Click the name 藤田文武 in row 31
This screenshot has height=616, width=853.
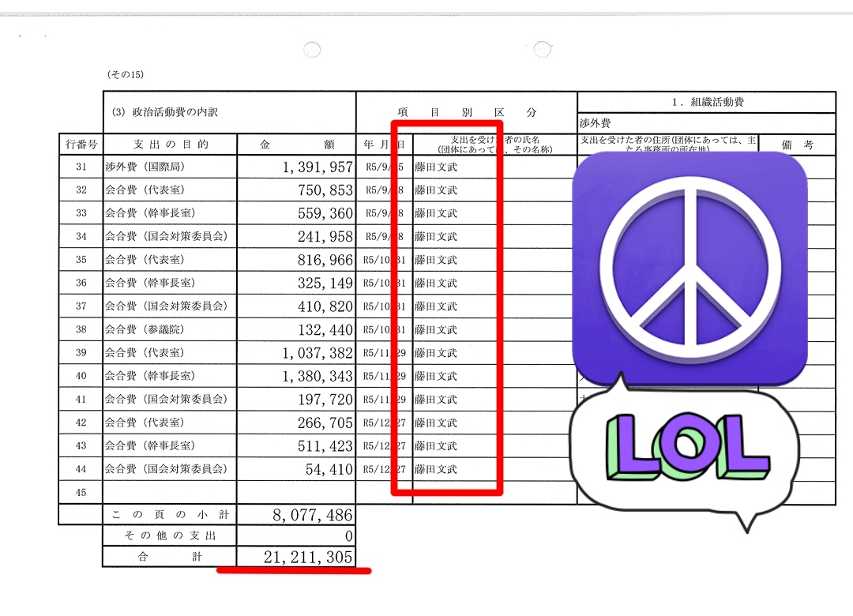(436, 167)
